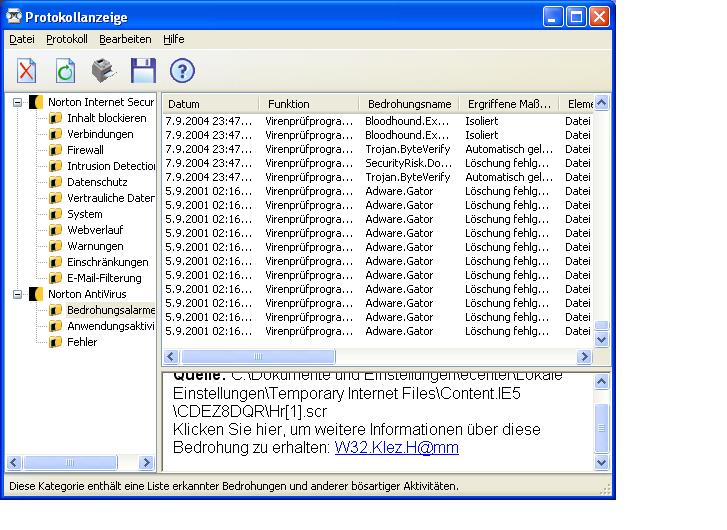Click the partially visible Eleme column header
The height and width of the screenshot is (530, 727).
coord(577,104)
